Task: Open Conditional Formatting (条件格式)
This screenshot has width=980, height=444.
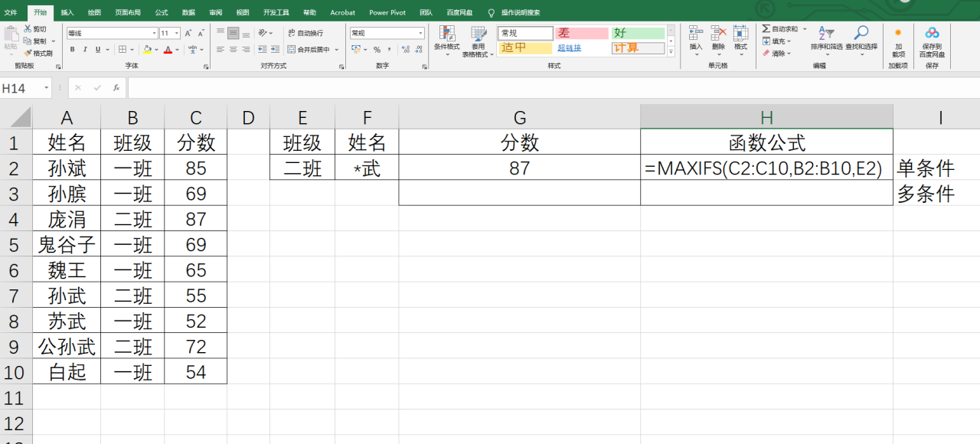Action: coord(447,41)
